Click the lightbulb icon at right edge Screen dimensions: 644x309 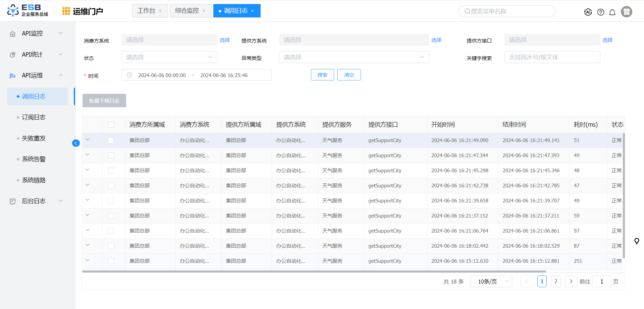(636, 241)
